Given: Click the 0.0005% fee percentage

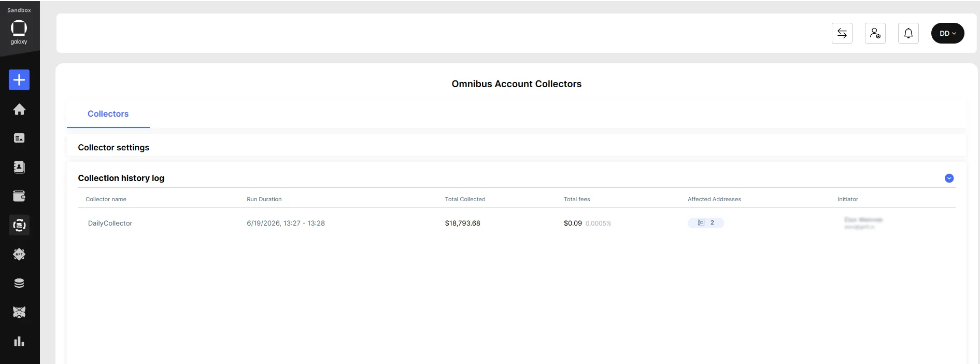Looking at the screenshot, I should pyautogui.click(x=599, y=223).
